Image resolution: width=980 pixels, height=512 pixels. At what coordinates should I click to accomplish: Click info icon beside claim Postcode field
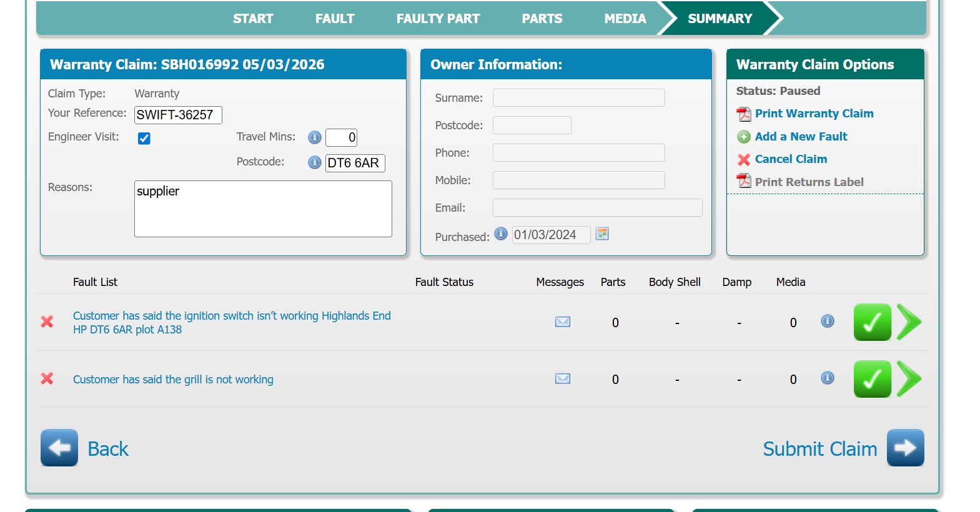[315, 162]
